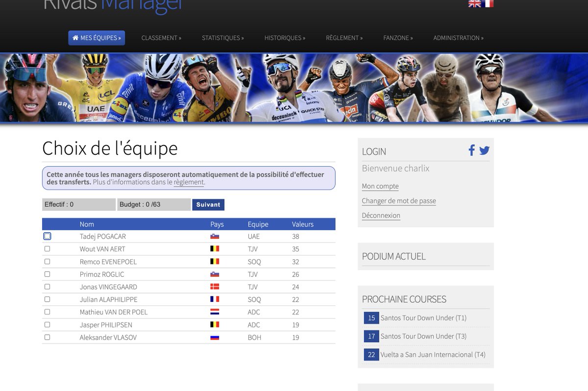Check the box for Tadej POGACAR

(x=47, y=236)
